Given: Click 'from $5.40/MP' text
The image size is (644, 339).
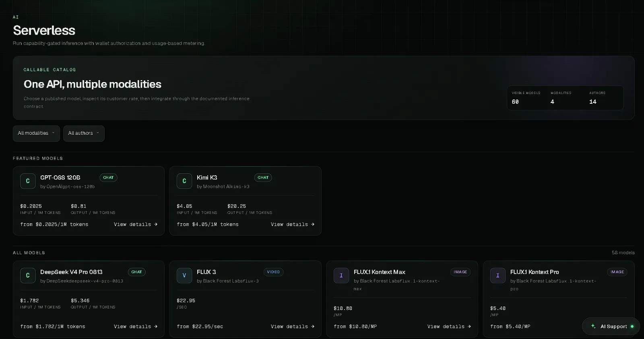Looking at the screenshot, I should pyautogui.click(x=510, y=327).
